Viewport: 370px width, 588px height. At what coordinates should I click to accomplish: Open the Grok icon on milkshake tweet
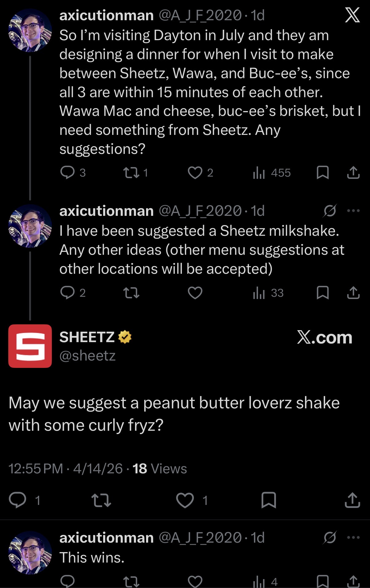click(330, 211)
